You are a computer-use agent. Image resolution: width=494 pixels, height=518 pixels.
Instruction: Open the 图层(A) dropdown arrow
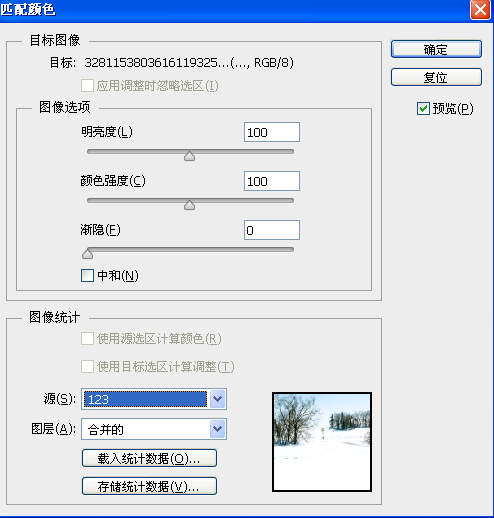[x=218, y=429]
